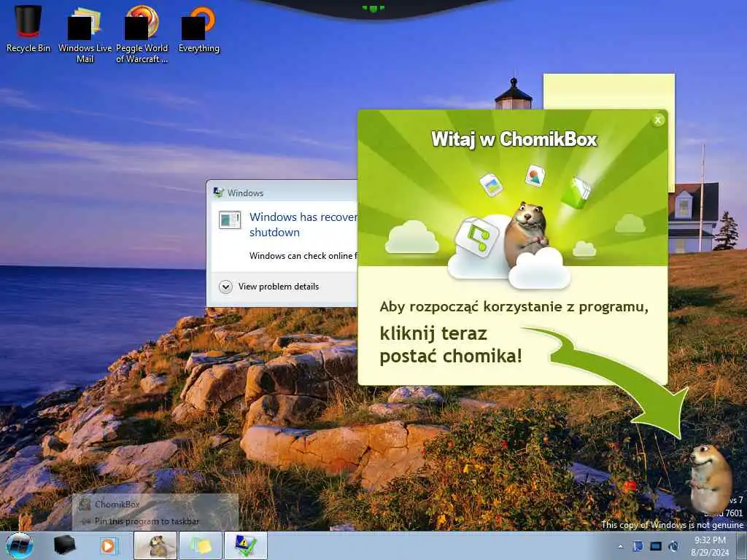Switch to Sticky Notes taskbar button
747x560 pixels.
[x=200, y=545]
